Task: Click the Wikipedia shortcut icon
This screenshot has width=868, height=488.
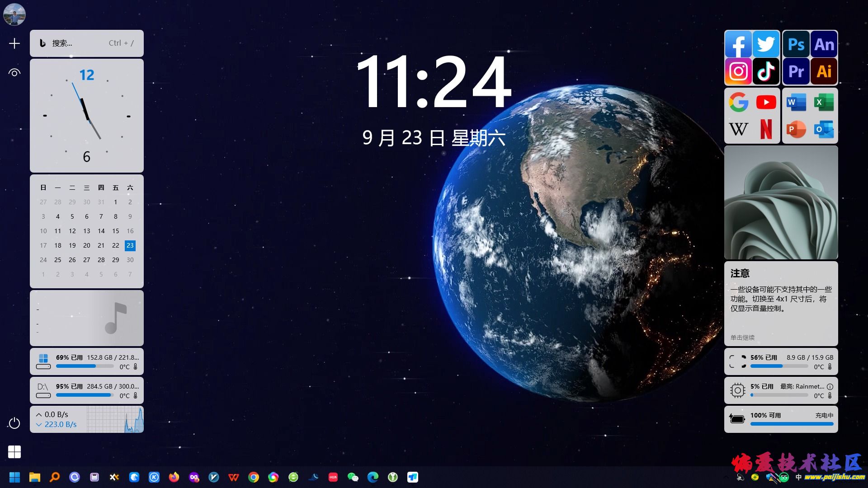Action: 738,130
